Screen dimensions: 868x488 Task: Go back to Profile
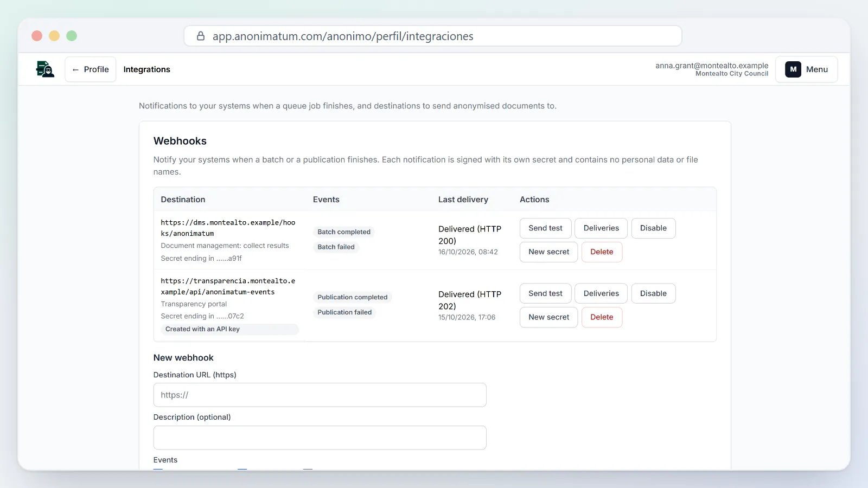pos(91,69)
